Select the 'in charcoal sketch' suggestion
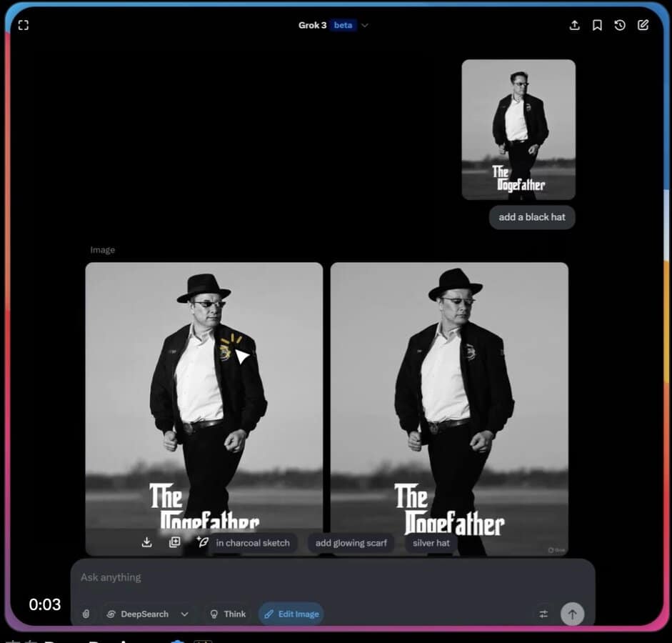Image resolution: width=672 pixels, height=643 pixels. [x=253, y=543]
